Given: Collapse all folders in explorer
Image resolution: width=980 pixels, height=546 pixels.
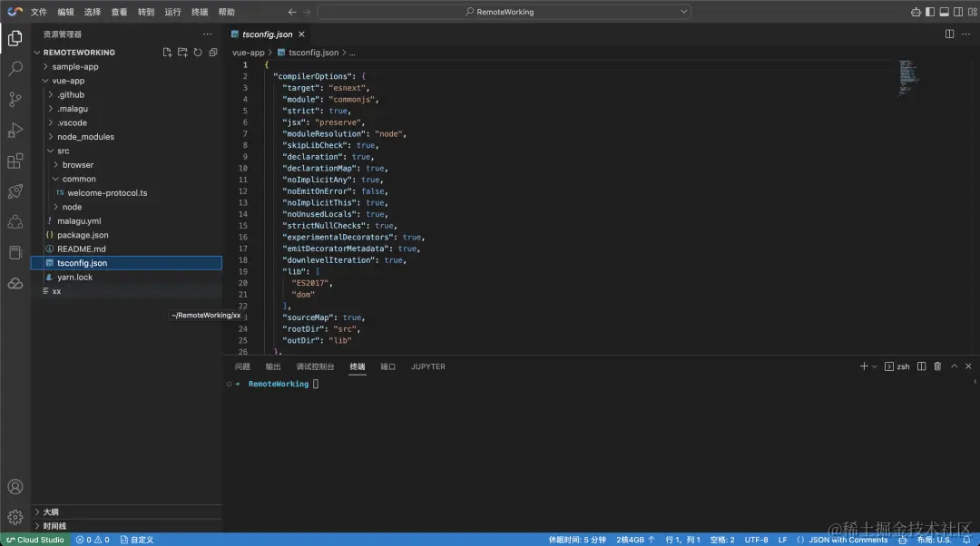Looking at the screenshot, I should tap(213, 53).
